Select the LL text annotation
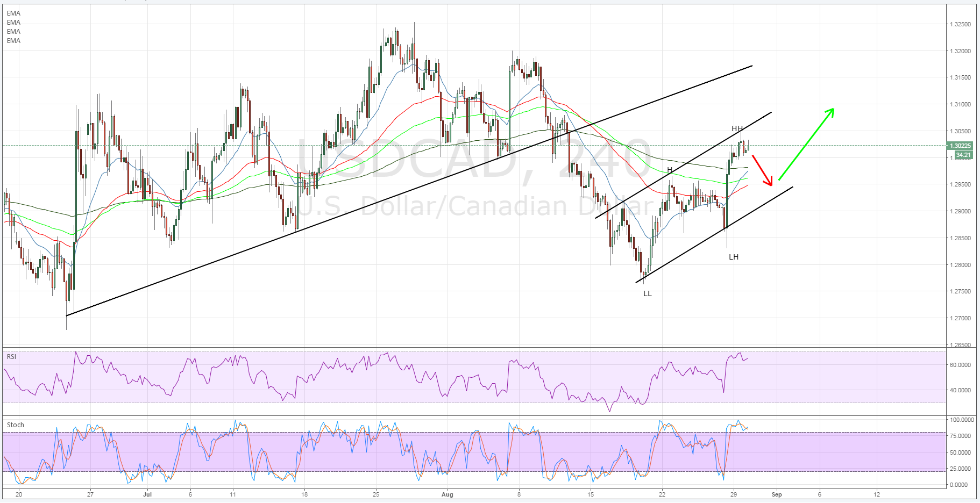 coord(647,293)
